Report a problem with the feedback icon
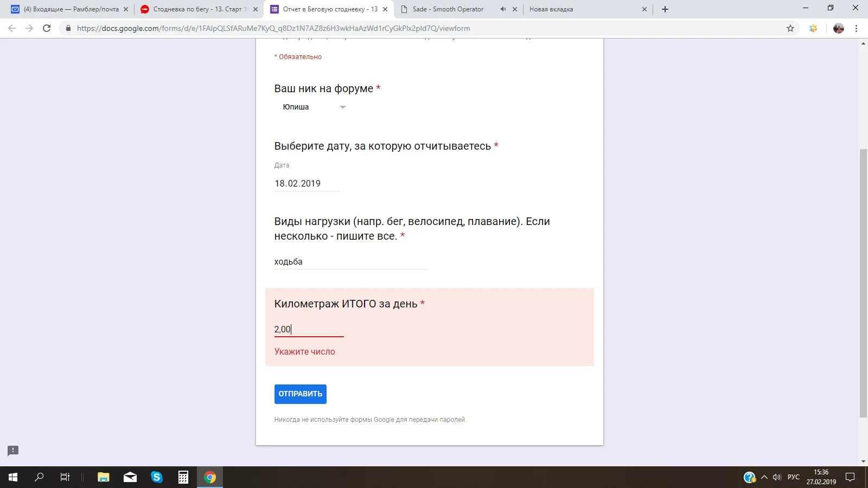The height and width of the screenshot is (488, 868). pyautogui.click(x=13, y=451)
